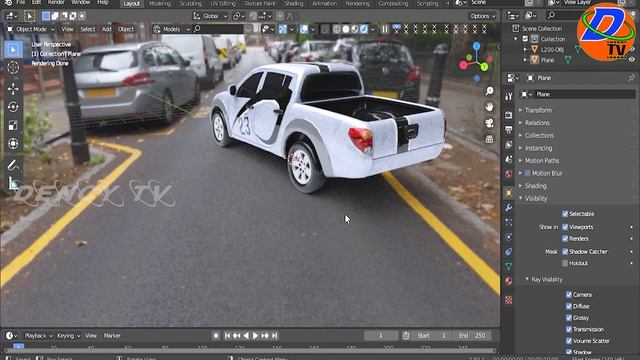Switch orthographic/perspective grid icon

(489, 139)
